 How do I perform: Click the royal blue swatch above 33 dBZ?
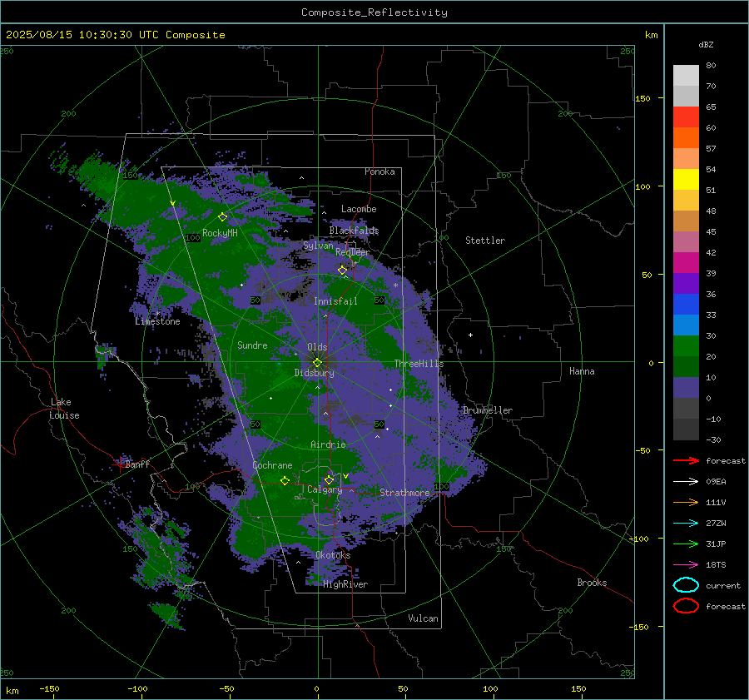pos(686,304)
